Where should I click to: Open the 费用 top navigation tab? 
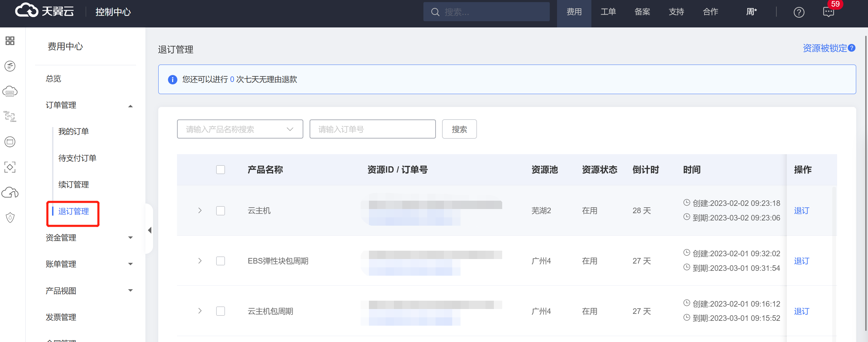(x=574, y=12)
